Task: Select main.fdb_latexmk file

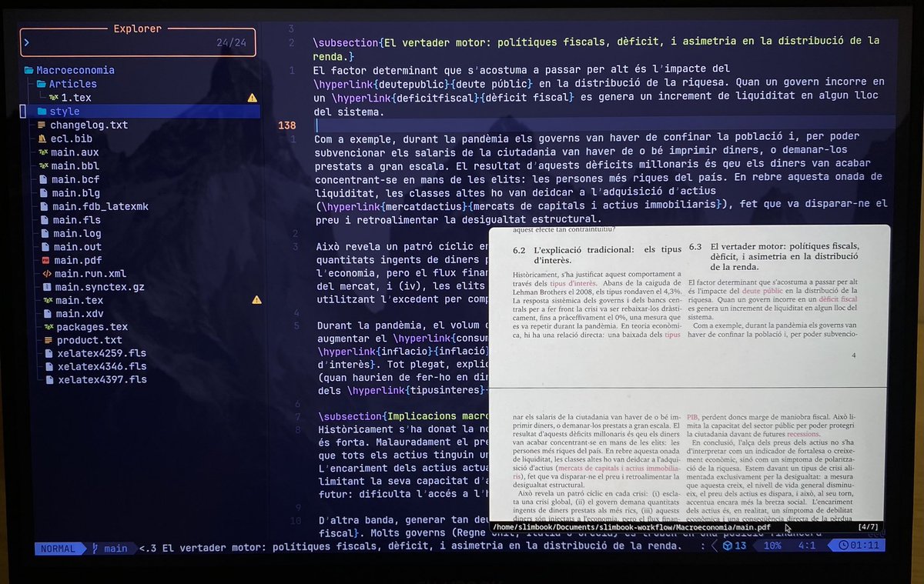Action: [100, 206]
